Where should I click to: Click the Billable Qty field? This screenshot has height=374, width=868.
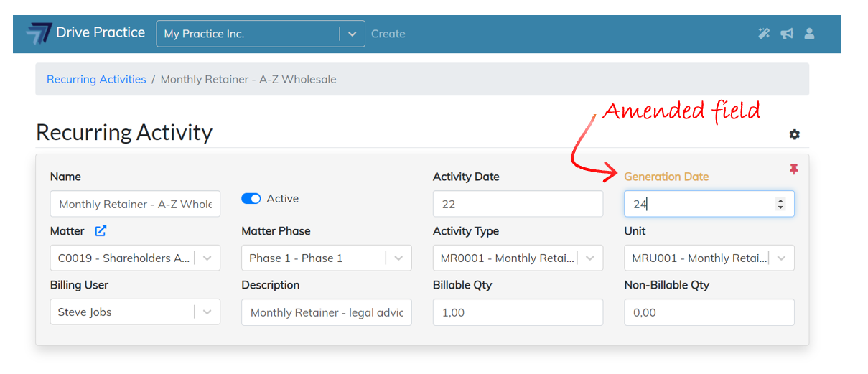pos(518,312)
